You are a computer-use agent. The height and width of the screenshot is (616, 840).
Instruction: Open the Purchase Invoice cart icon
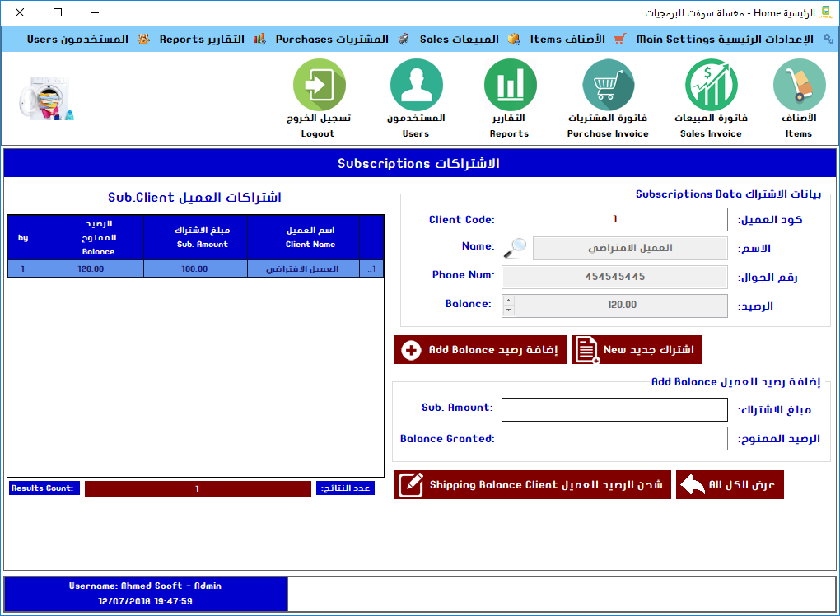[608, 86]
